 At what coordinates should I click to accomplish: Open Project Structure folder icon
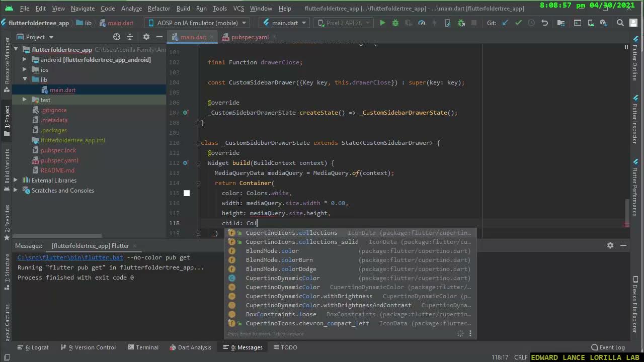tap(561, 23)
